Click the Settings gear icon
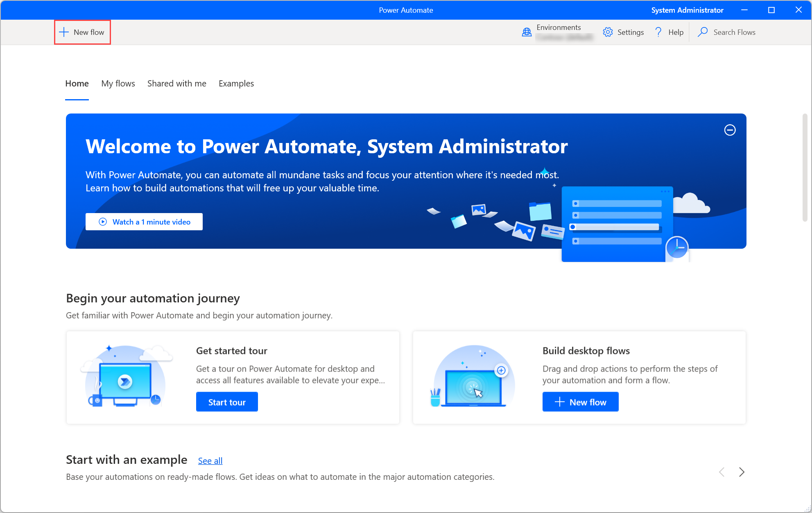812x513 pixels. 608,32
